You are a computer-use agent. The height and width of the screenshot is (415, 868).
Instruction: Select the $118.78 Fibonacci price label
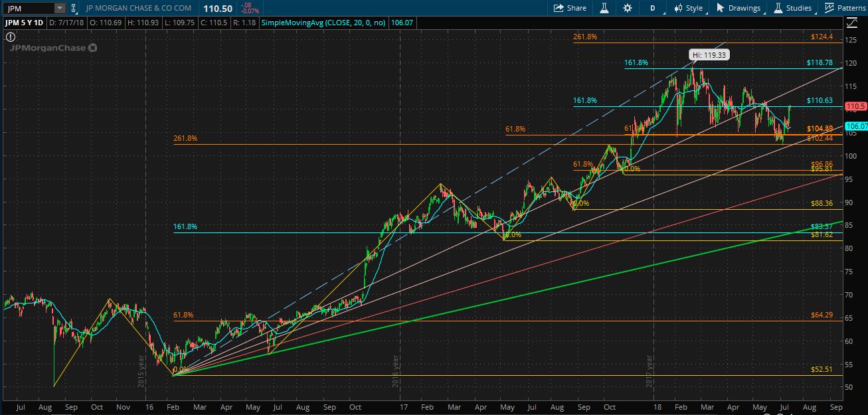coord(820,62)
